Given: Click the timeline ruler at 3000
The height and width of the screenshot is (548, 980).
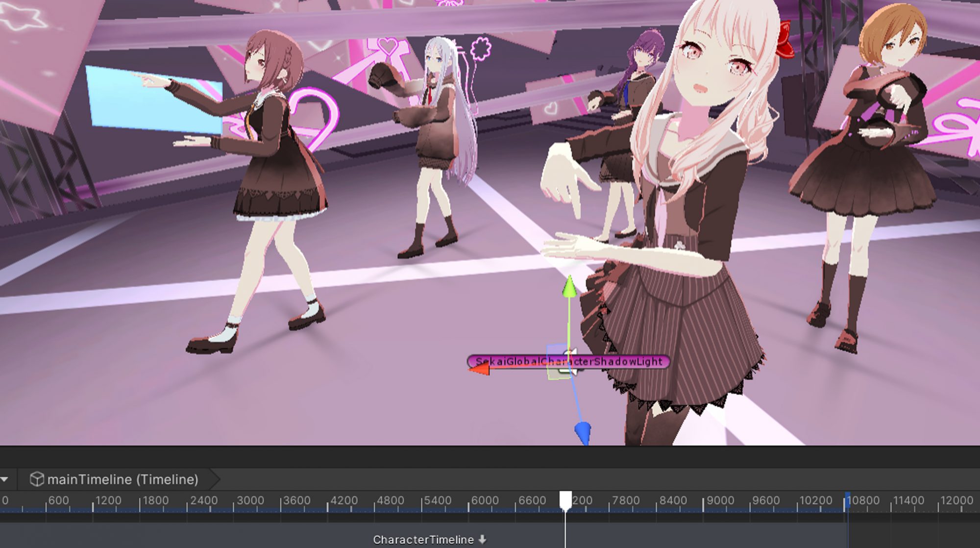Looking at the screenshot, I should 250,500.
